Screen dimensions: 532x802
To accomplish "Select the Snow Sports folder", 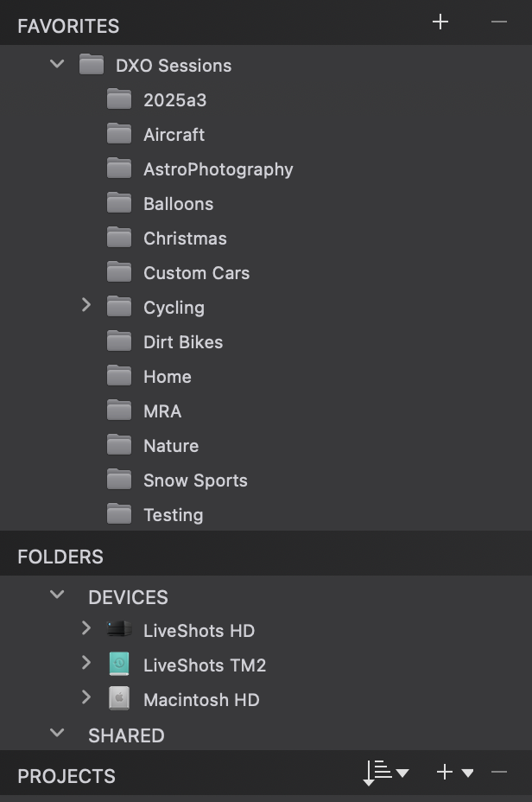I will pos(195,481).
